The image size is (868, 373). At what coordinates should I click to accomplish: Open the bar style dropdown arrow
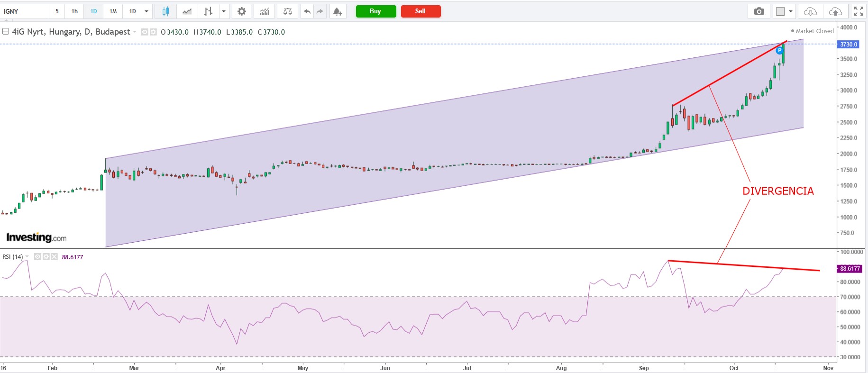[x=223, y=11]
